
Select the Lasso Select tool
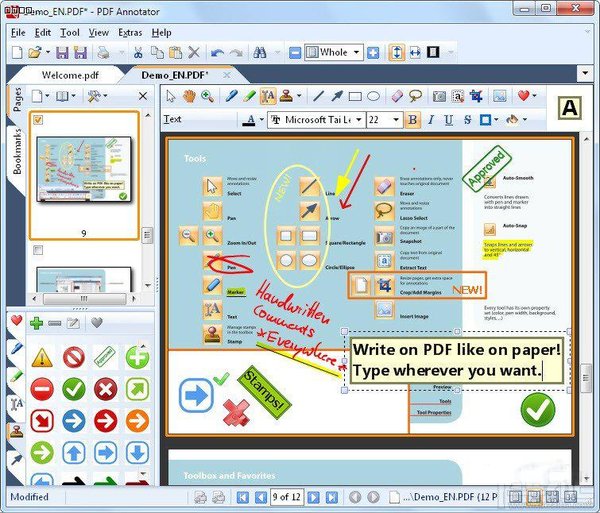pos(415,96)
